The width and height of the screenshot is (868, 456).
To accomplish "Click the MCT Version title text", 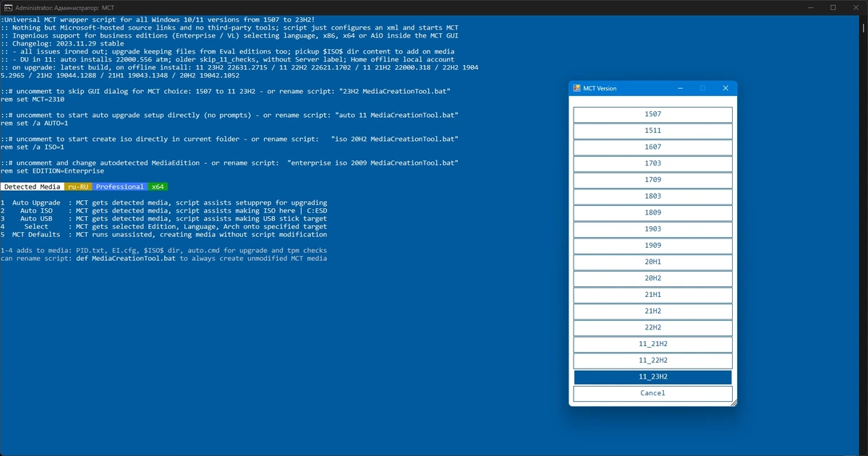I will tap(600, 88).
